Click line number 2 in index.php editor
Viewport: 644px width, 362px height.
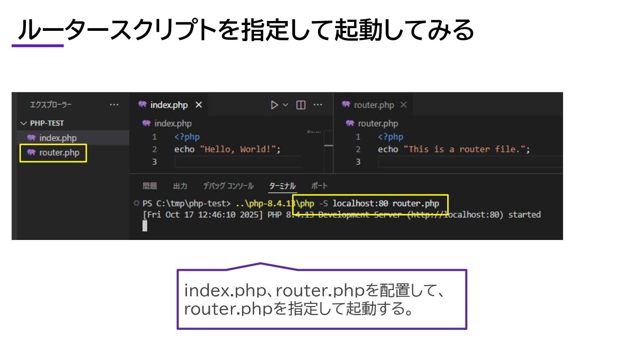154,150
